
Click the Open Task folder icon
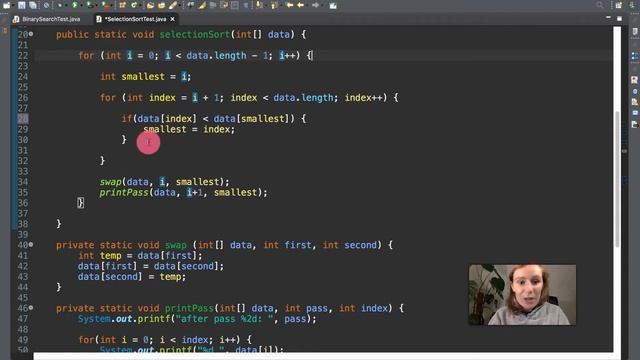[162, 5]
